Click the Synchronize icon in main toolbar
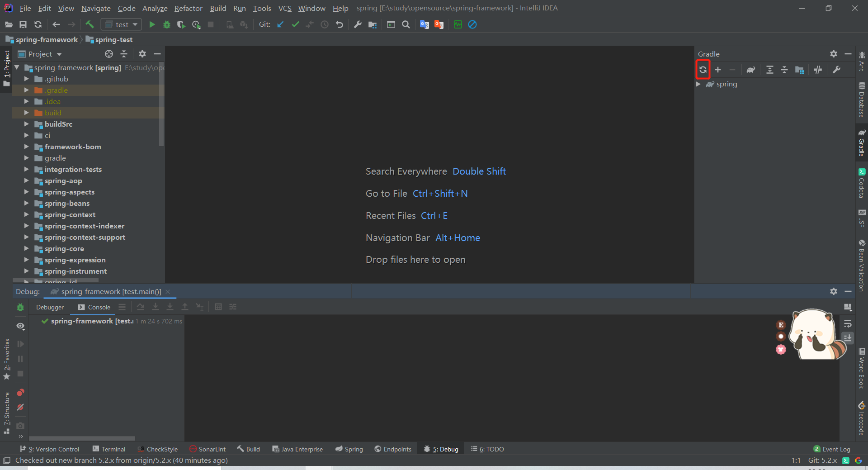Image resolution: width=868 pixels, height=470 pixels. [x=38, y=24]
